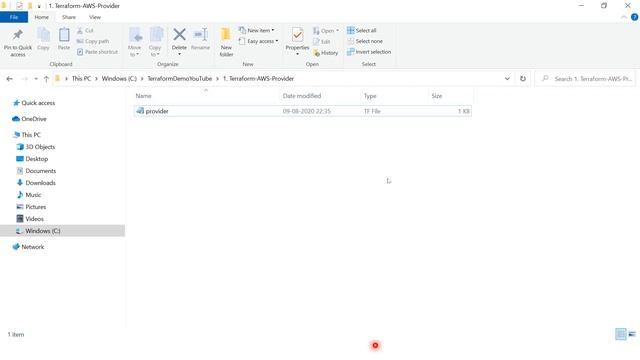The image size is (640, 360).
Task: Click TF File type cell
Action: click(372, 111)
